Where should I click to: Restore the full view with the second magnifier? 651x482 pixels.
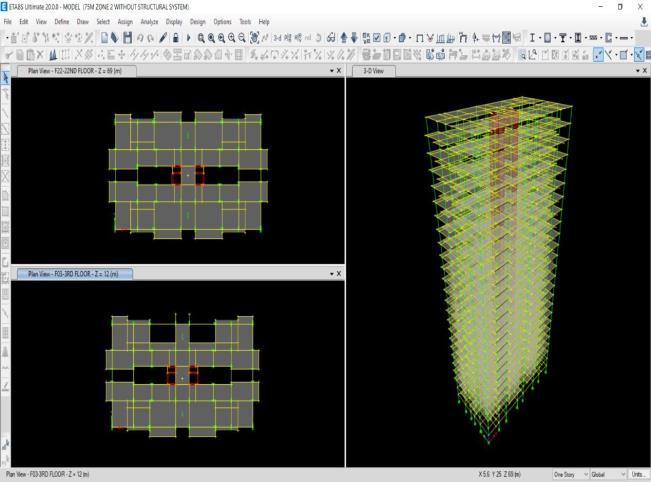pyautogui.click(x=211, y=38)
